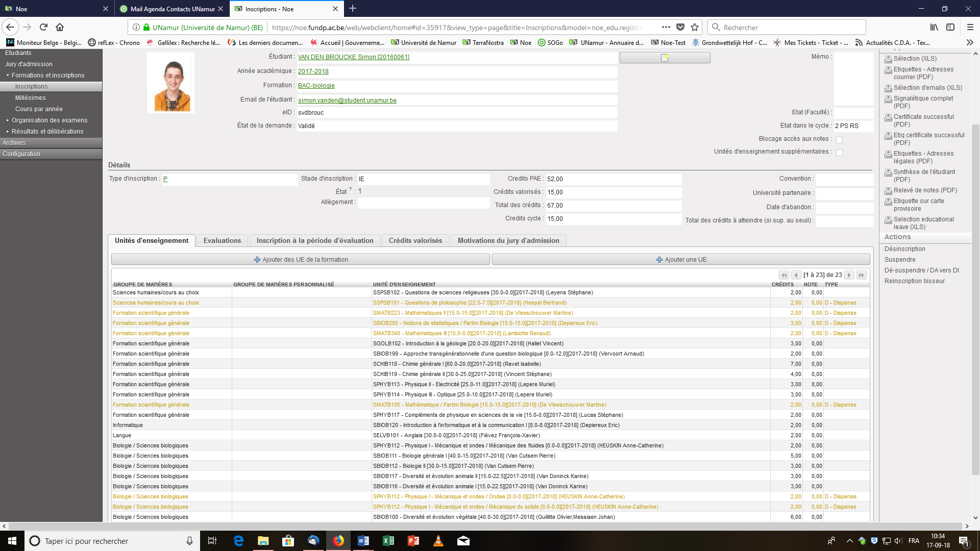980x551 pixels.
Task: Click the Relevé de notes PDF print icon
Action: pos(889,191)
